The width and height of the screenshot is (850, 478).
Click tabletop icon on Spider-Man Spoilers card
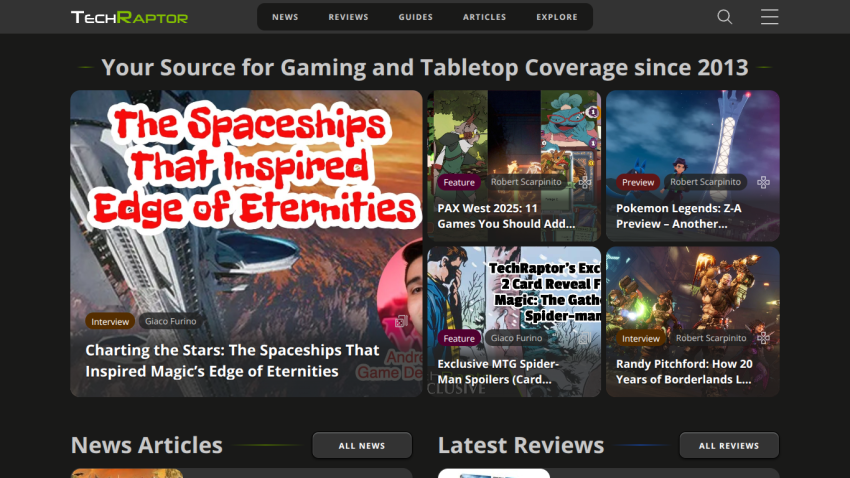pos(584,339)
